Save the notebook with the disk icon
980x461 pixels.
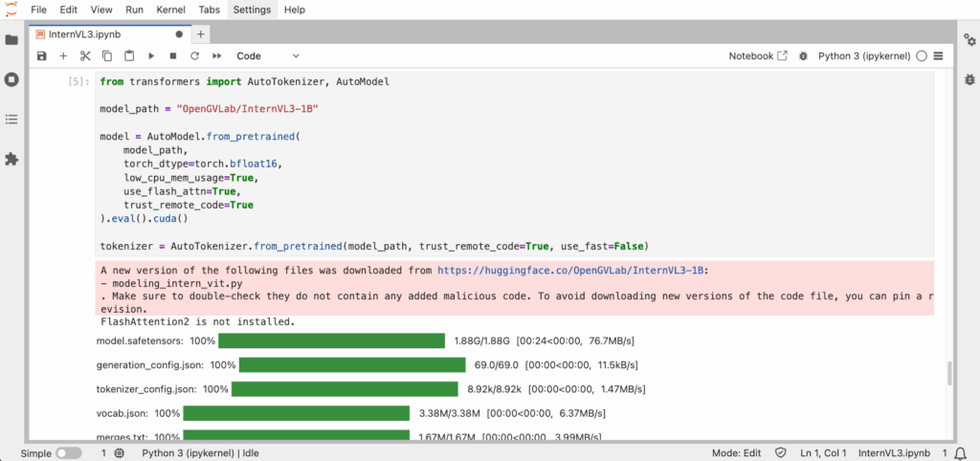pos(41,56)
